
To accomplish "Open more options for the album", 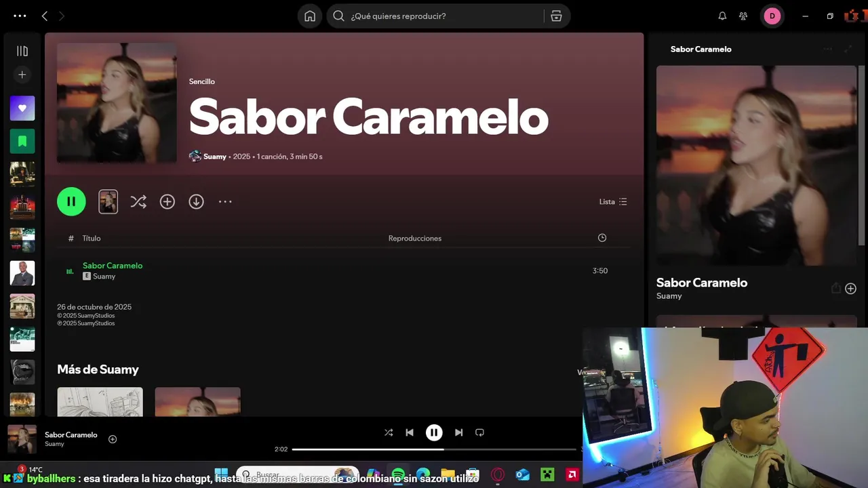I will tap(225, 201).
